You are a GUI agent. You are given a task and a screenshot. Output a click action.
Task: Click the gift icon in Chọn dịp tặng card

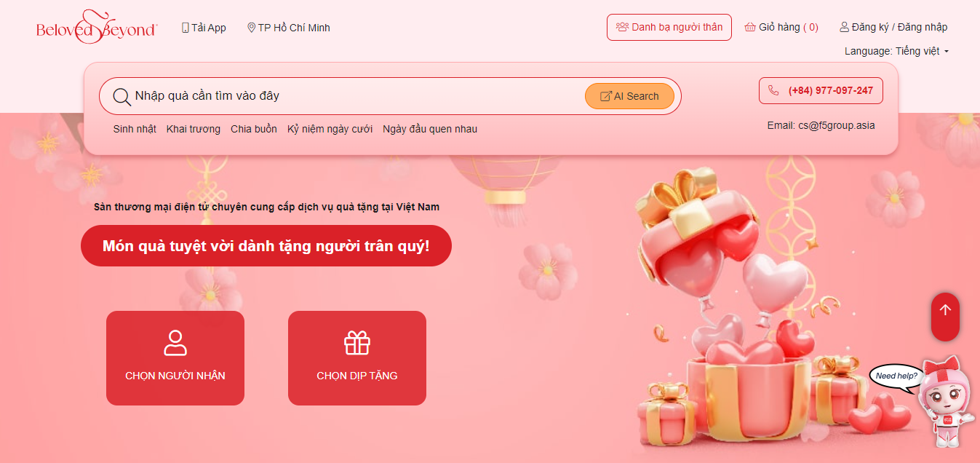[x=357, y=342]
